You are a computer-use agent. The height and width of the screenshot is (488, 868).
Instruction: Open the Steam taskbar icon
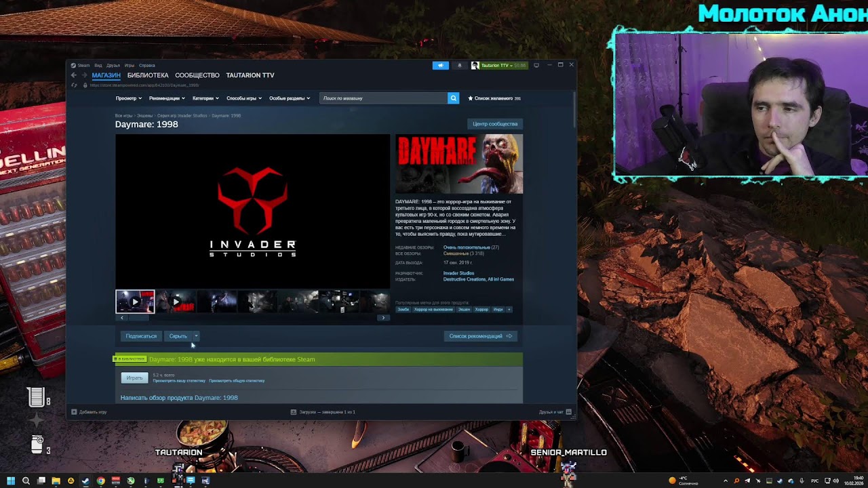pos(85,481)
